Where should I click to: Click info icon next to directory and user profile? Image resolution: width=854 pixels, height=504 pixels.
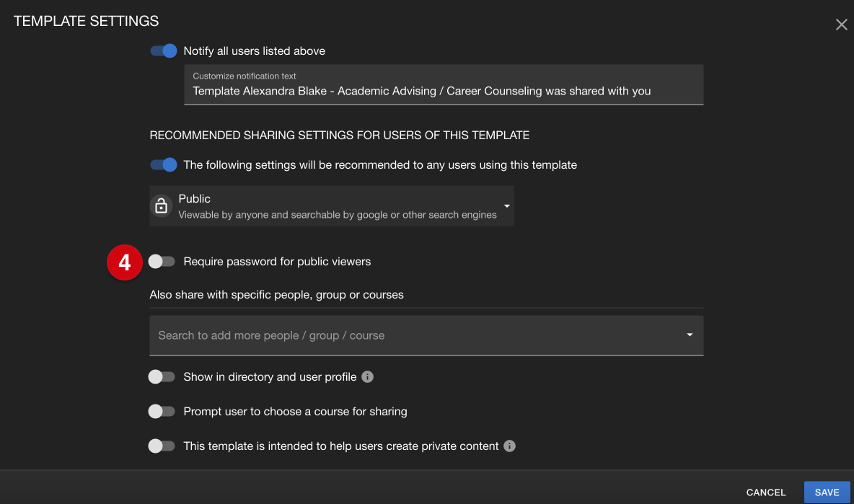click(368, 376)
